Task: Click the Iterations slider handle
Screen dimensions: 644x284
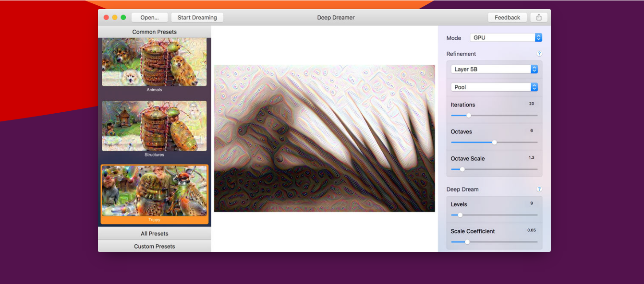Action: [469, 115]
